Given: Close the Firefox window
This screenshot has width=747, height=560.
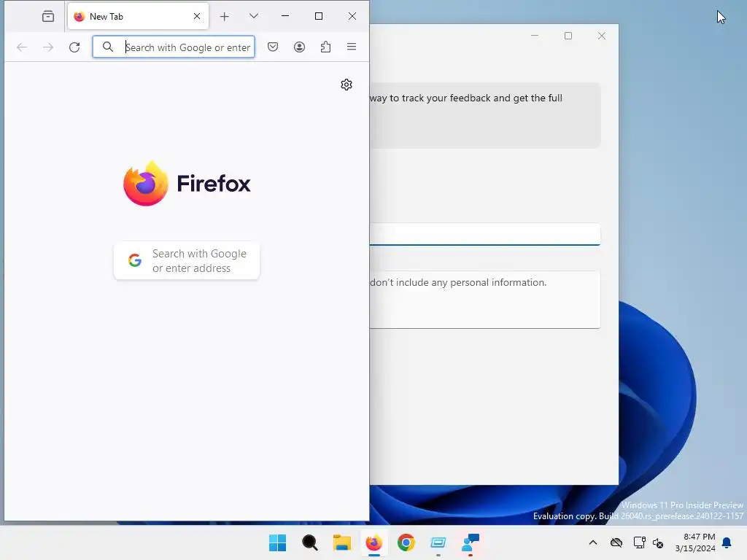Looking at the screenshot, I should [352, 16].
